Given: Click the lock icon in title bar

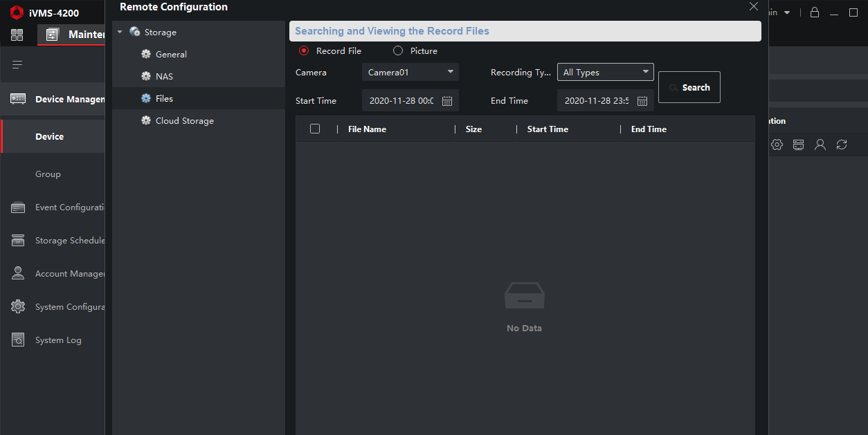Looking at the screenshot, I should pos(815,12).
